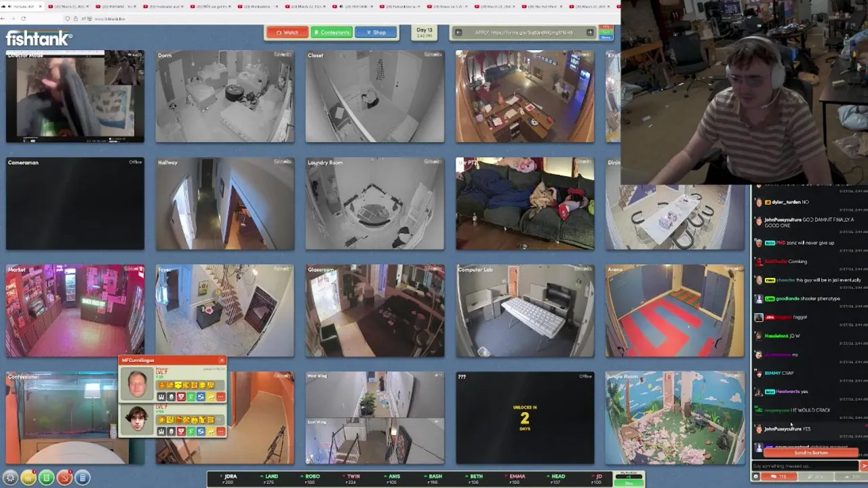Image resolution: width=868 pixels, height=488 pixels.
Task: Open the West Wing camera feed
Action: coord(375,394)
